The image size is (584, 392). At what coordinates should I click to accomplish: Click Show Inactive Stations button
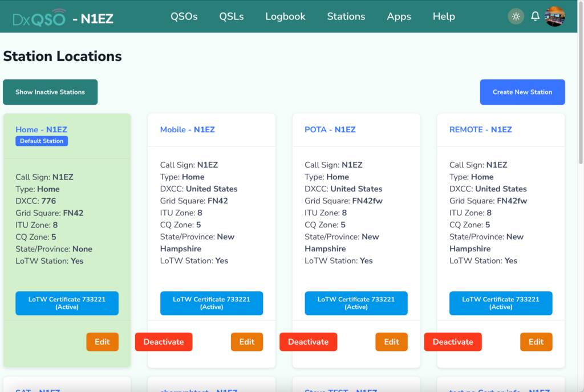(50, 92)
